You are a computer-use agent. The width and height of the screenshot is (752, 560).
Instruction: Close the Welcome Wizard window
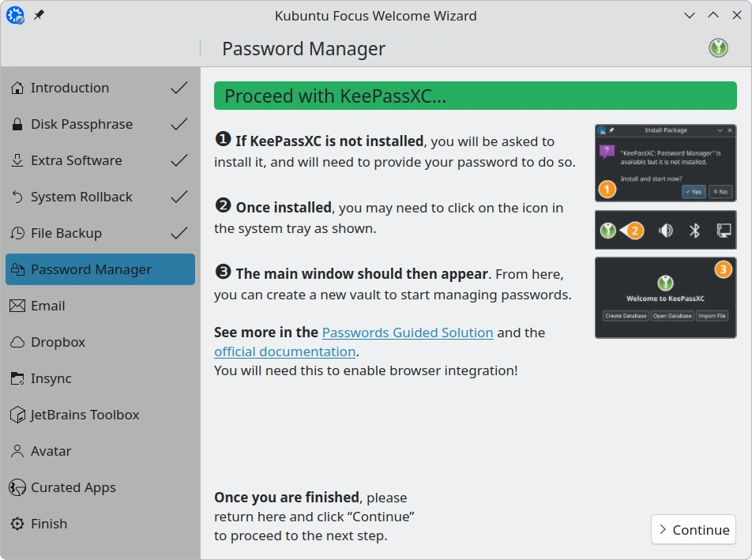click(737, 15)
